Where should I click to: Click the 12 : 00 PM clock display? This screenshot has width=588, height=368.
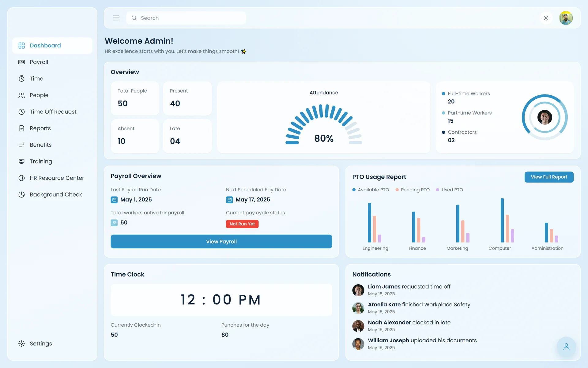point(221,300)
